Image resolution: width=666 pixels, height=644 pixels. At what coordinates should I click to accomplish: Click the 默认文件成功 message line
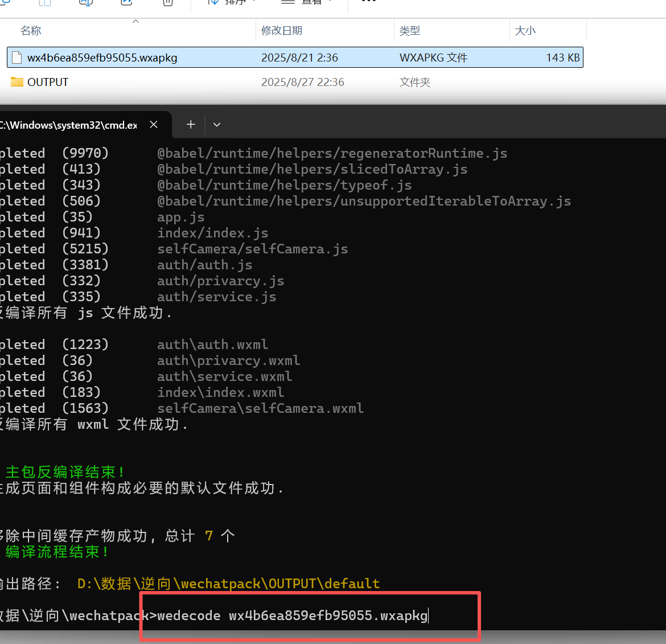[x=141, y=488]
